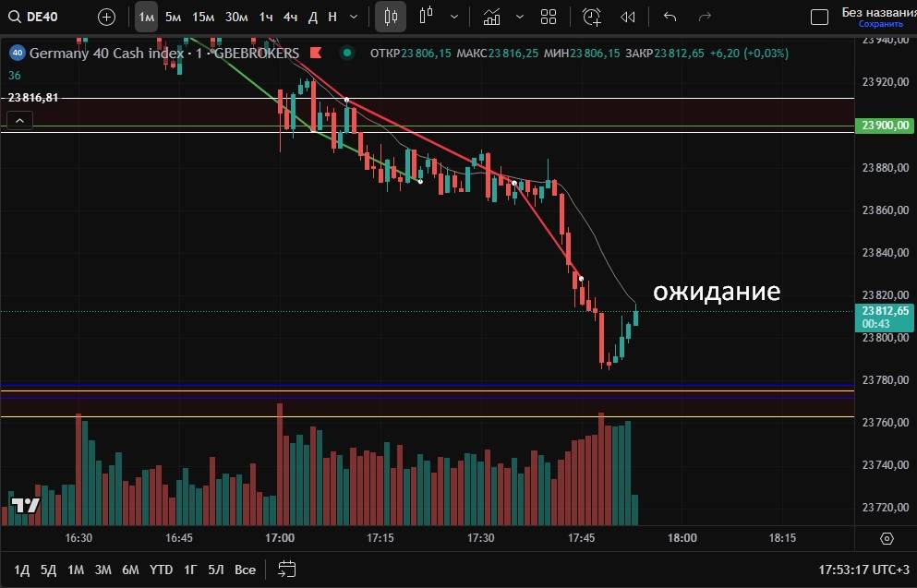Toggle the market status green dot indicator

pos(347,53)
